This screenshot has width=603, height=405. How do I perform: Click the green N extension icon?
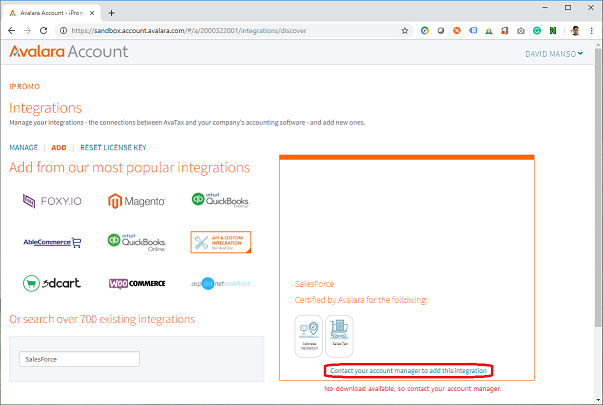[x=553, y=31]
